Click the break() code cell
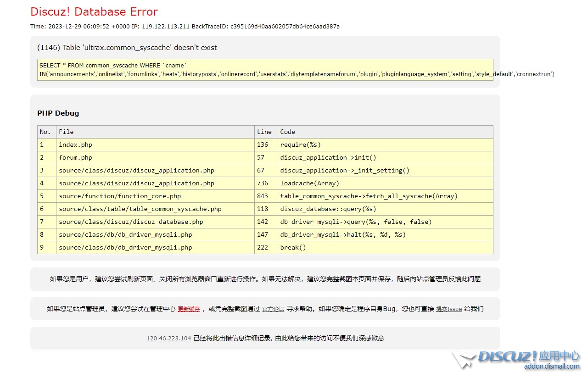Viewport: 588px width, 378px height. (293, 248)
